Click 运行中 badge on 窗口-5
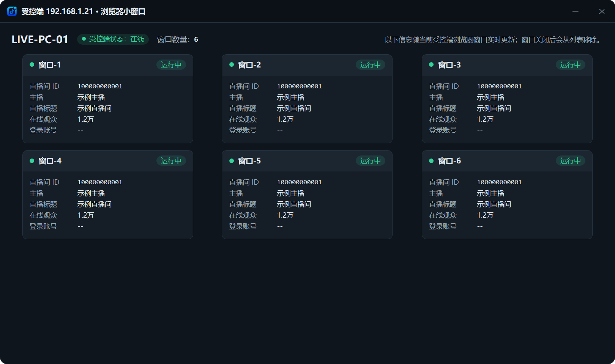This screenshot has height=364, width=615. [x=371, y=161]
